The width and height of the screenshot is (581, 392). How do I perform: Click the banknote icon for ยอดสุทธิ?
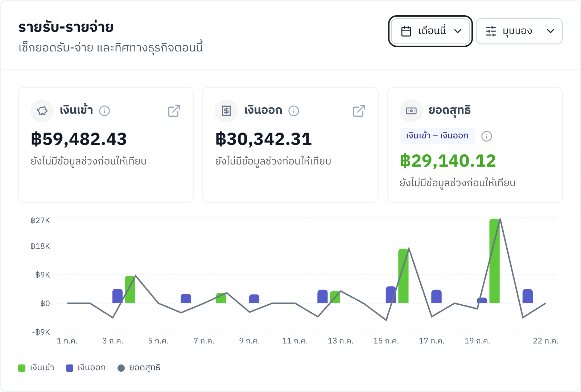tap(411, 111)
